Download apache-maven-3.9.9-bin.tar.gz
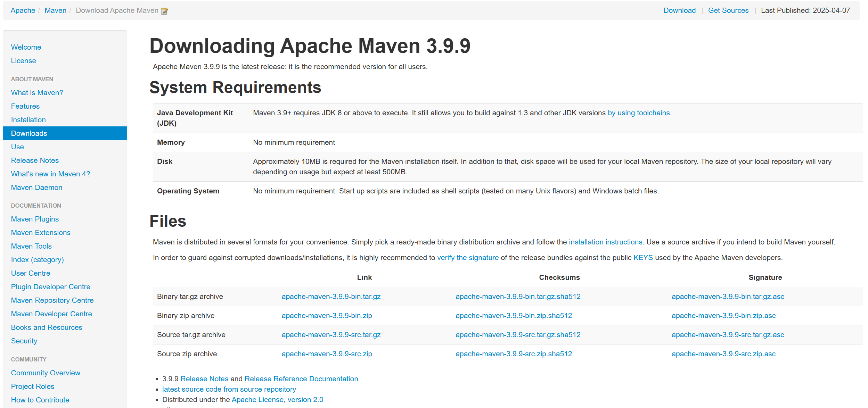This screenshot has width=868, height=408. pyautogui.click(x=331, y=297)
